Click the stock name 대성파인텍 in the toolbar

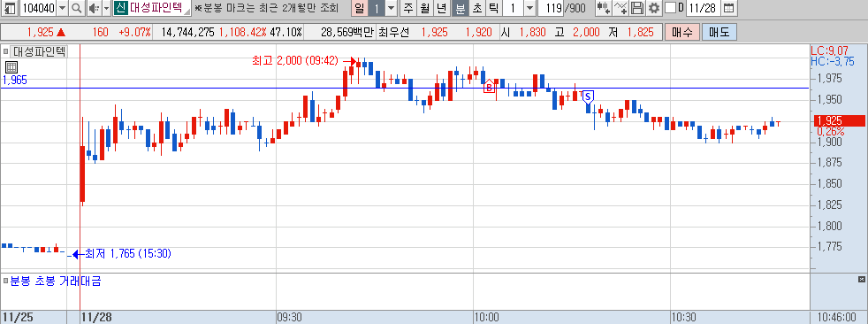click(156, 8)
